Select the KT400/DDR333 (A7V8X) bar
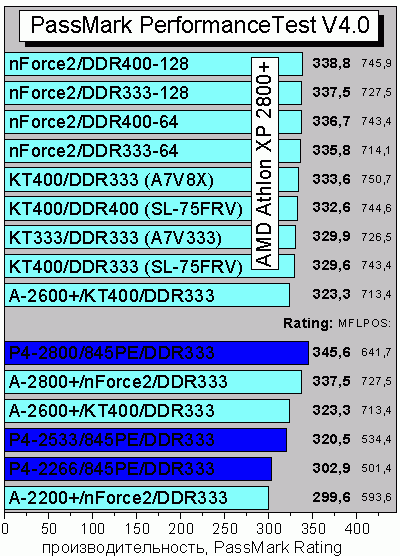Image resolution: width=400 pixels, height=556 pixels. pos(151,180)
